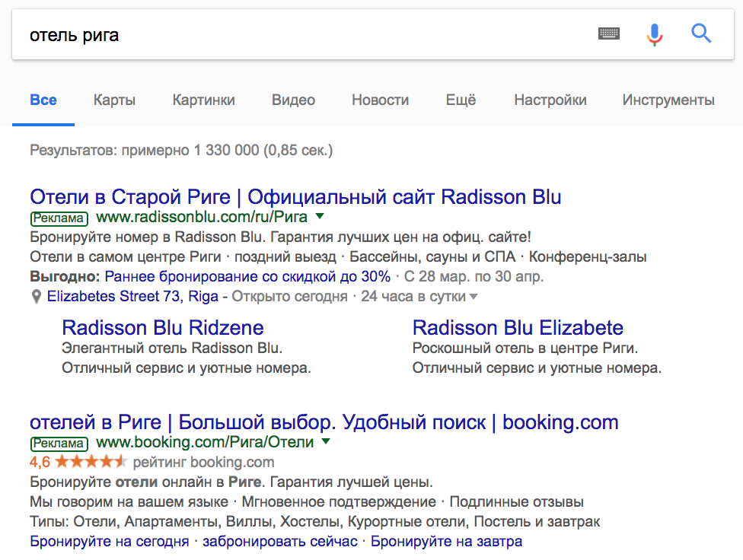
Task: Click the 'Реклама' badge on the booking.com ad
Action: pos(59,444)
